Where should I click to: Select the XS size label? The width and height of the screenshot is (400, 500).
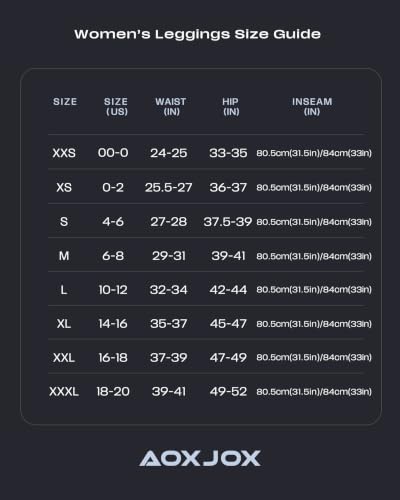64,187
